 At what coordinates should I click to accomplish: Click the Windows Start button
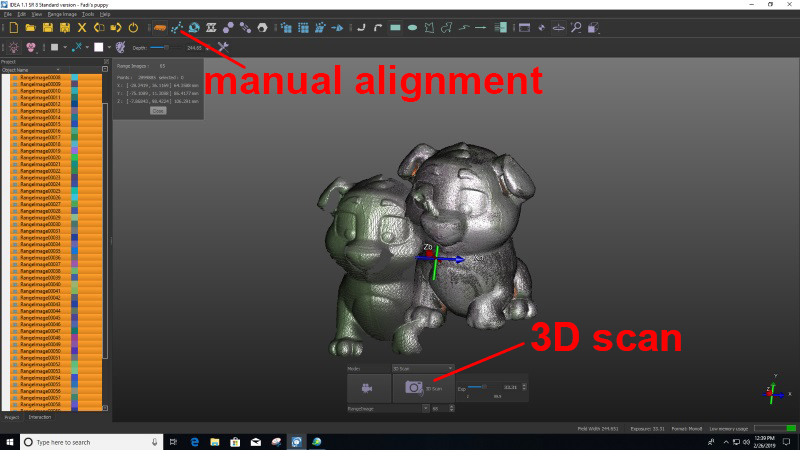[10, 442]
